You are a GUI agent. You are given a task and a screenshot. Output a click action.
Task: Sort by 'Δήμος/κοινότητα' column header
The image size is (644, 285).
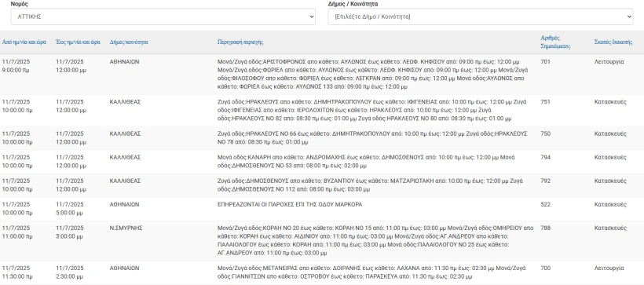(x=129, y=42)
